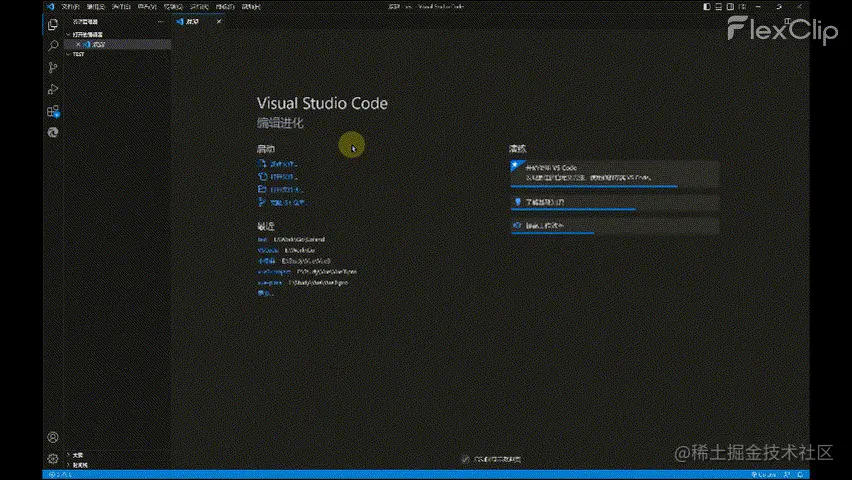Open the Learn the Fundamentals walkthrough
The width and height of the screenshot is (852, 480).
point(615,202)
